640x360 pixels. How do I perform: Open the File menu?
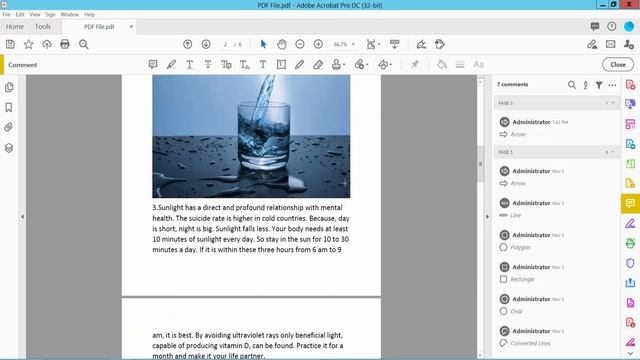pos(7,14)
